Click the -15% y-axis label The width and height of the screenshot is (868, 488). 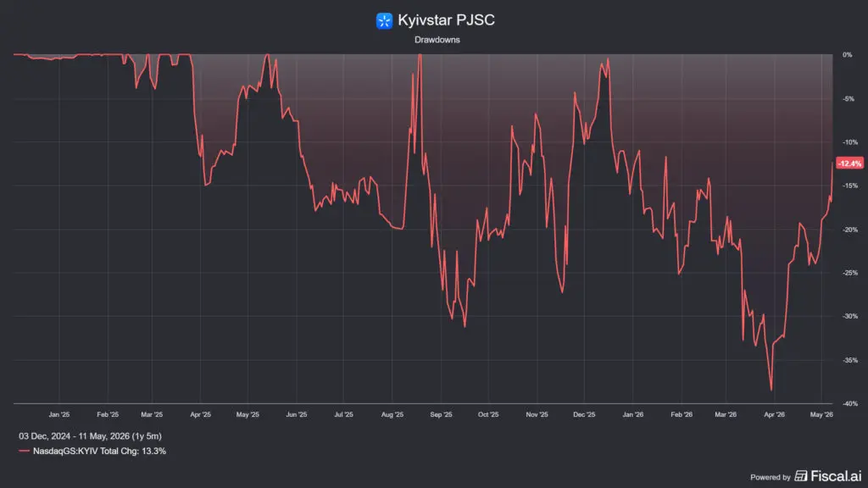[850, 186]
